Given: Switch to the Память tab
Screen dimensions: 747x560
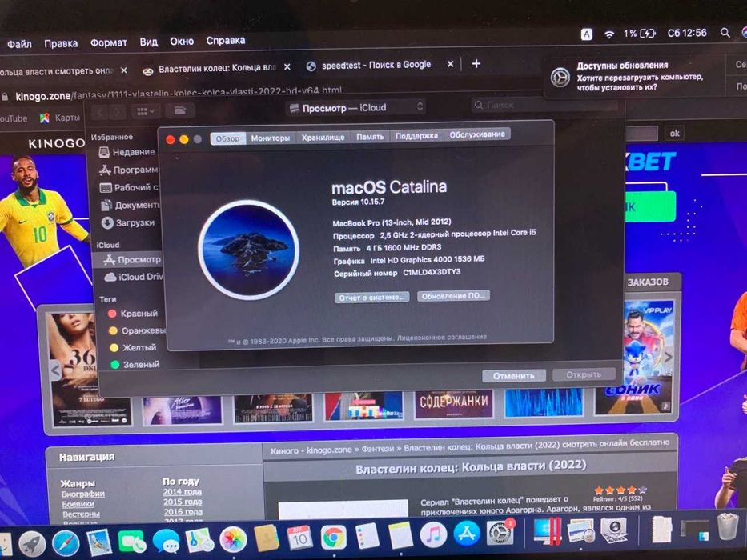Looking at the screenshot, I should (x=370, y=137).
